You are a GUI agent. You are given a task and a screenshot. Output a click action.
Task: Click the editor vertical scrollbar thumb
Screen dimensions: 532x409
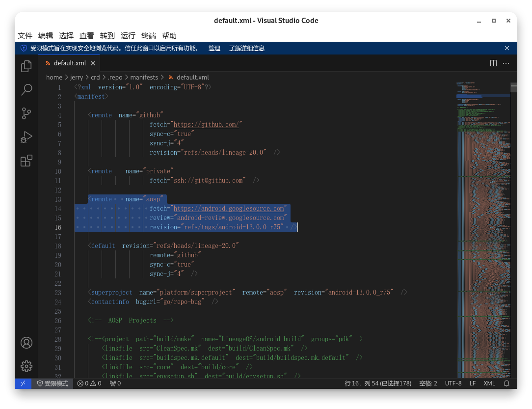(514, 87)
